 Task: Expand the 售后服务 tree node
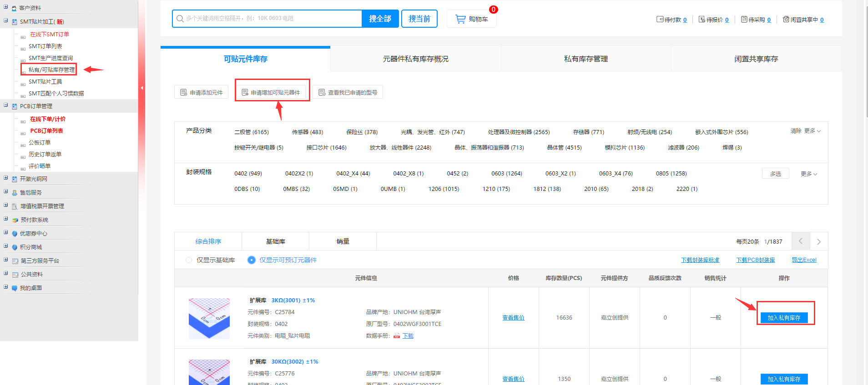pyautogui.click(x=6, y=191)
